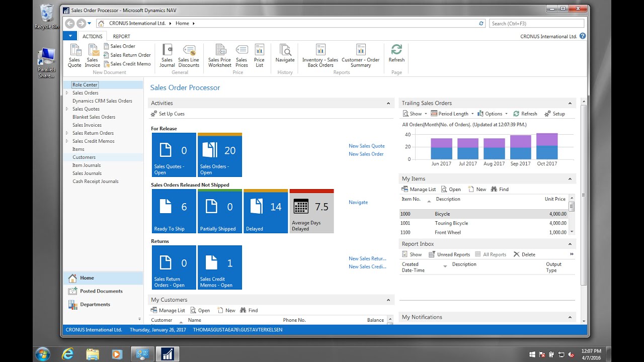644x362 pixels.
Task: Click Find in My Customers part
Action: coord(249,311)
